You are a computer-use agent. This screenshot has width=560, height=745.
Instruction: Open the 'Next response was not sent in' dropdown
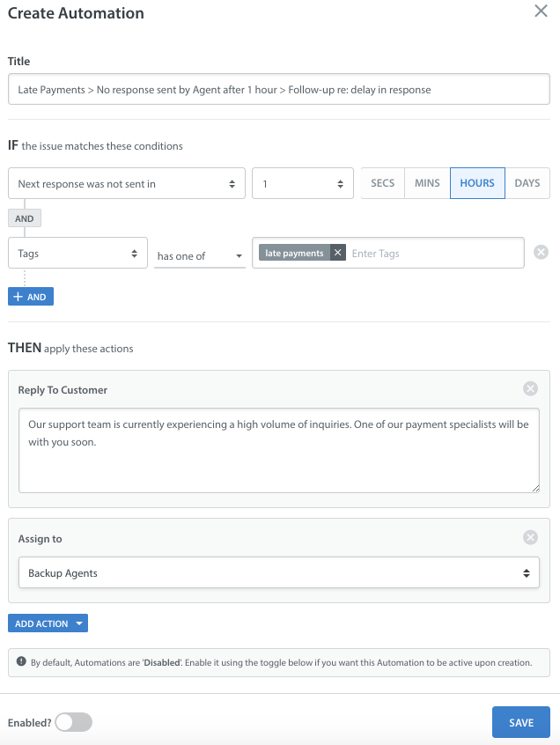coord(126,184)
